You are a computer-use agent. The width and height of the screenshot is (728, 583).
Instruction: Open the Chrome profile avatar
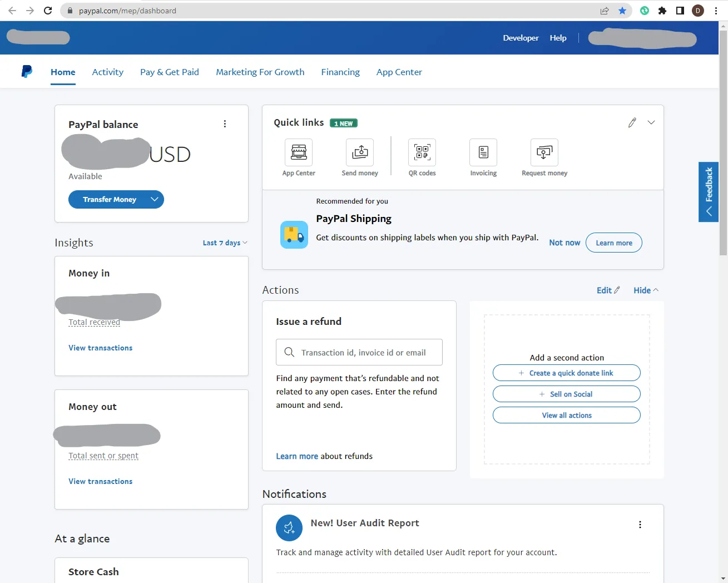coord(698,11)
